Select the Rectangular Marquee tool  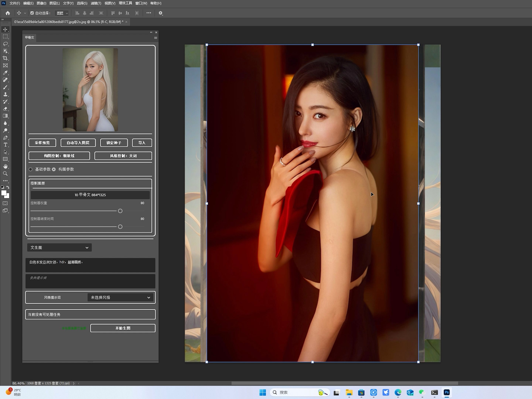pos(5,37)
